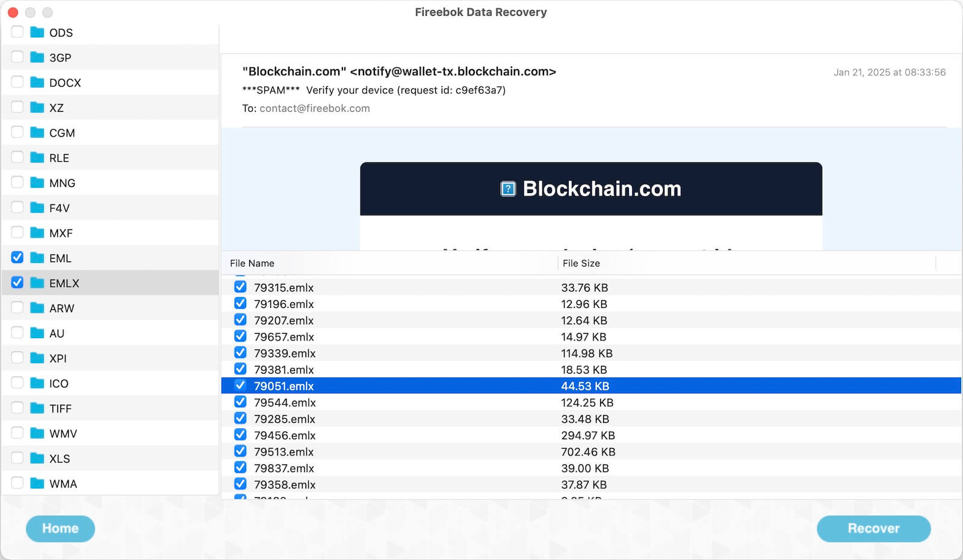Sort by the File Name column header
This screenshot has width=963, height=560.
252,263
